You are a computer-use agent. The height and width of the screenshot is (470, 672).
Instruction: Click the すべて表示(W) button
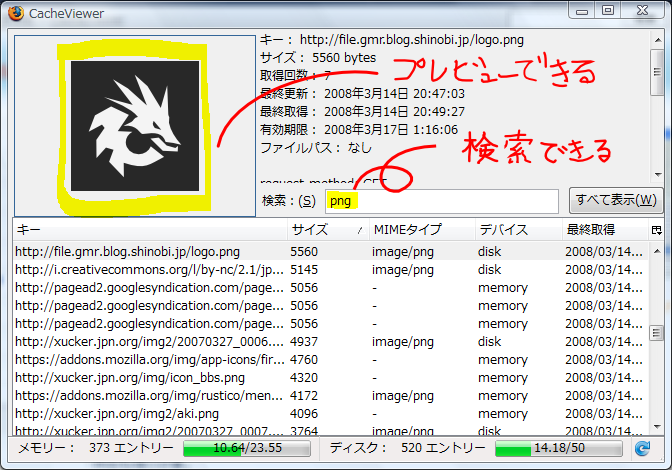616,200
